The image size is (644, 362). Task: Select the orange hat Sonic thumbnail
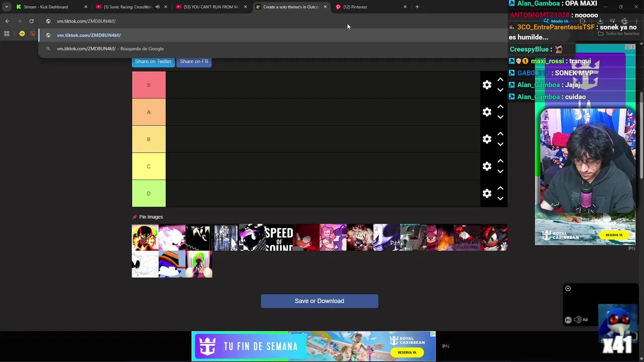click(172, 264)
